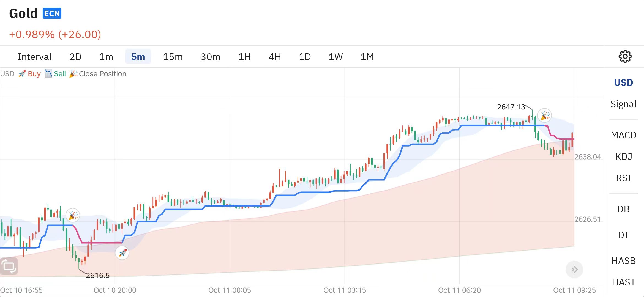Screen dimensions: 644x297
Task: Toggle the KDJ indicator
Action: [623, 156]
